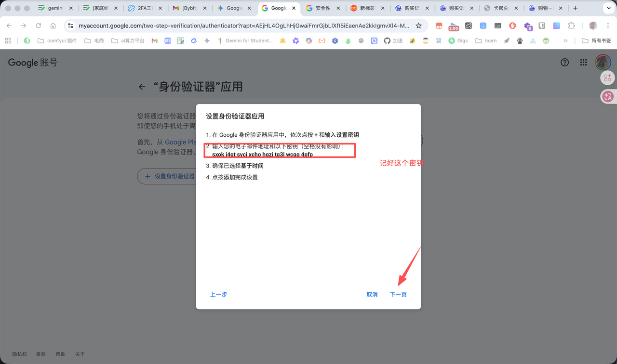The width and height of the screenshot is (617, 364).
Task: Open the help question mark icon
Action: click(564, 62)
